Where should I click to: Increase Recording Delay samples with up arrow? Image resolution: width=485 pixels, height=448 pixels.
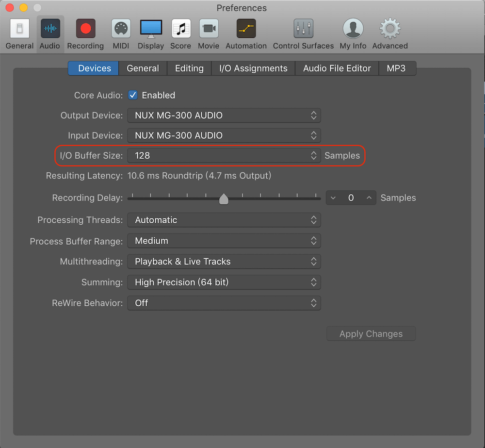(x=370, y=198)
